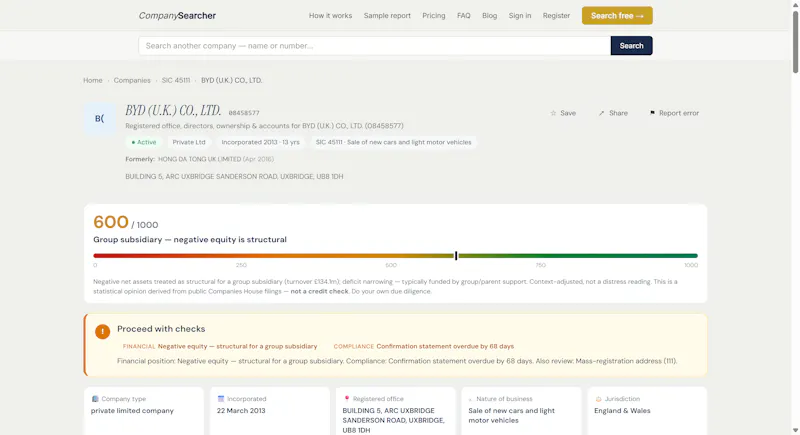800x435 pixels.
Task: Click the scrollbar down arrow
Action: coord(795,431)
